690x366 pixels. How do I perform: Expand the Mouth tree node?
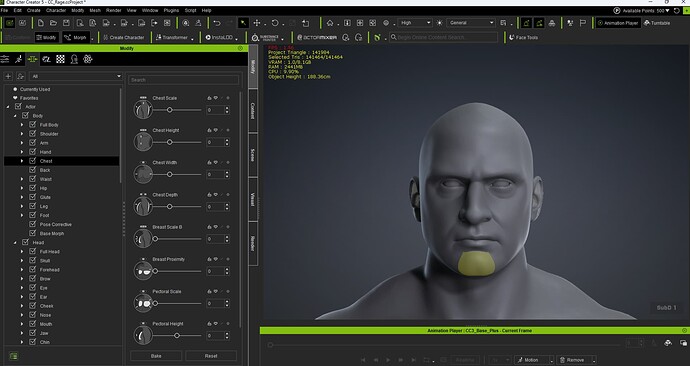point(22,324)
